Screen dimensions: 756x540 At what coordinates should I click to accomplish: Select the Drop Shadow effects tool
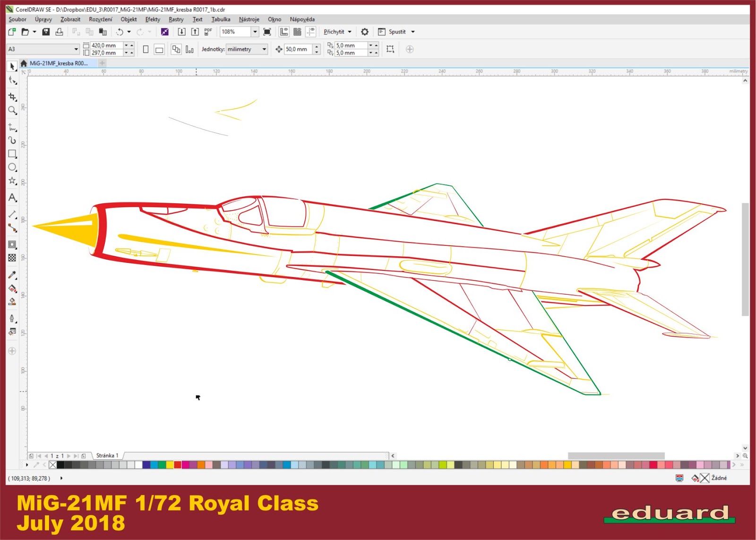[x=12, y=244]
